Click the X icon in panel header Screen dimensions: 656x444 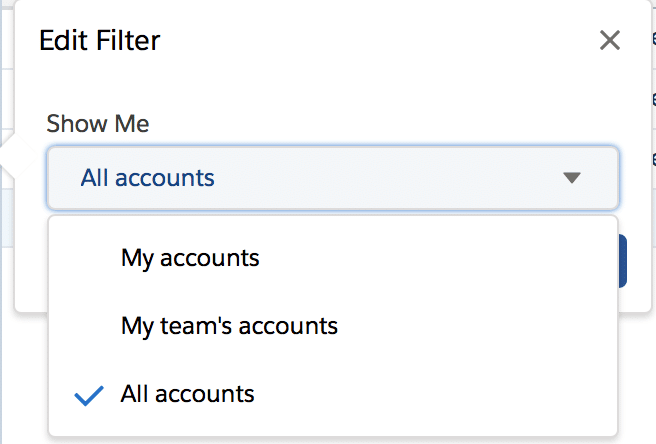tap(609, 41)
